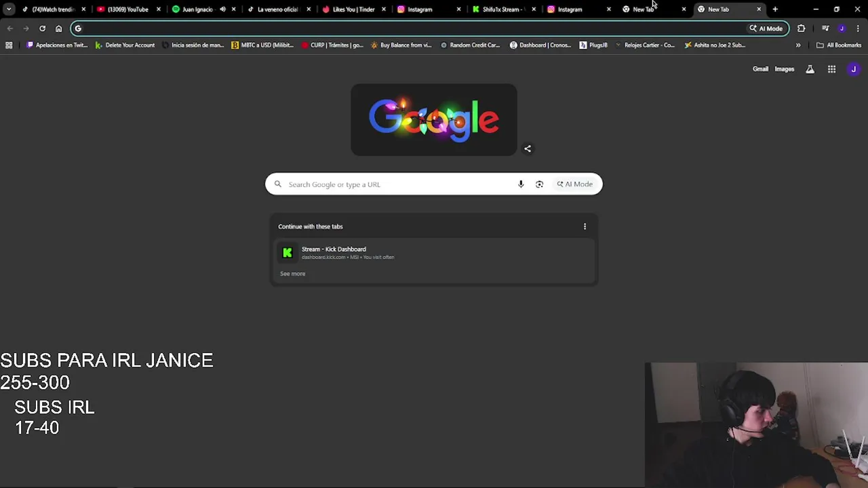868x488 pixels.
Task: Open Random Credit Car... bookmark
Action: click(470, 45)
